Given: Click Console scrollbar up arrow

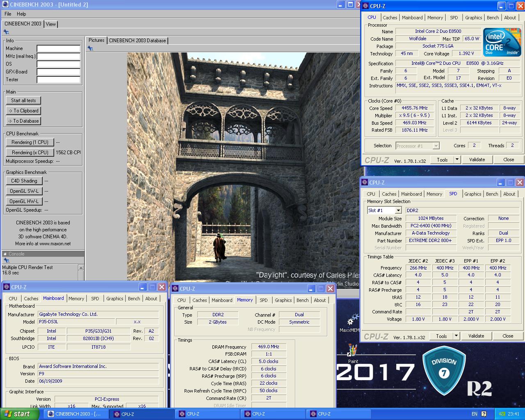Looking at the screenshot, I should [81, 268].
